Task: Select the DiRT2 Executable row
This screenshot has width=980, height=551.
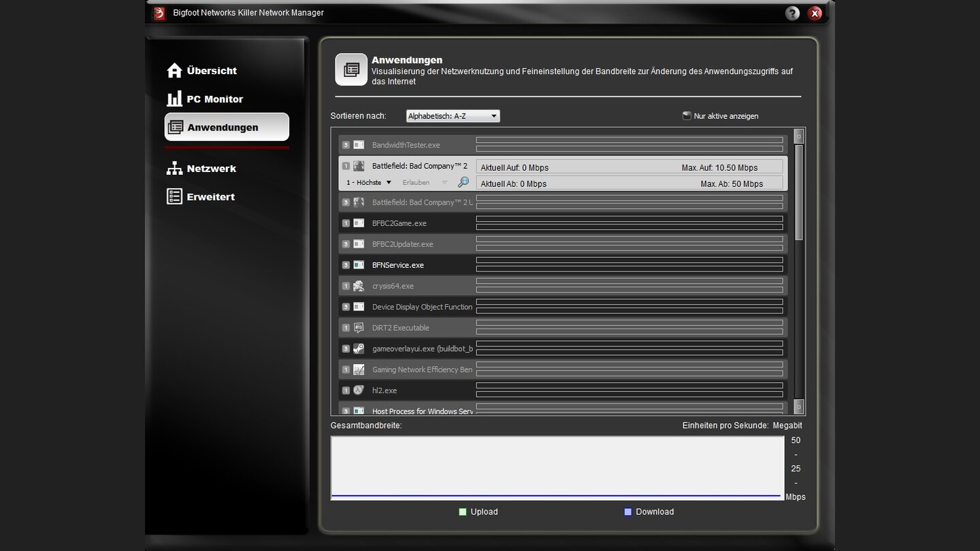Action: pos(563,328)
